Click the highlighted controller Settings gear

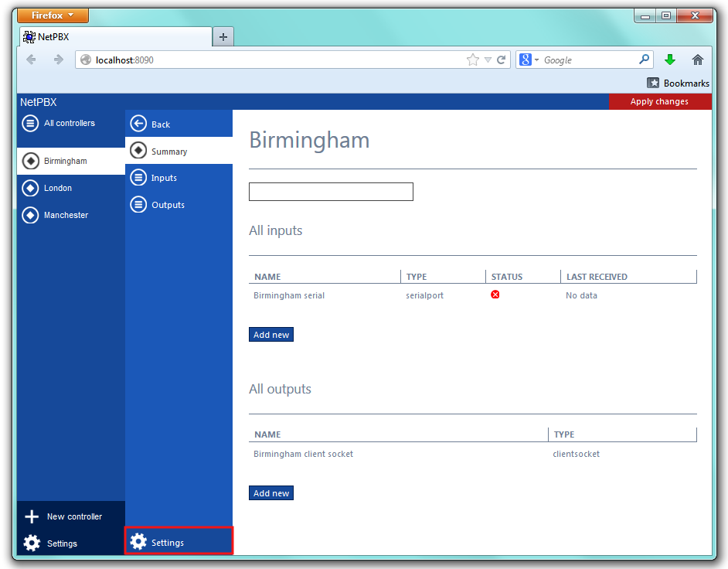[x=139, y=542]
